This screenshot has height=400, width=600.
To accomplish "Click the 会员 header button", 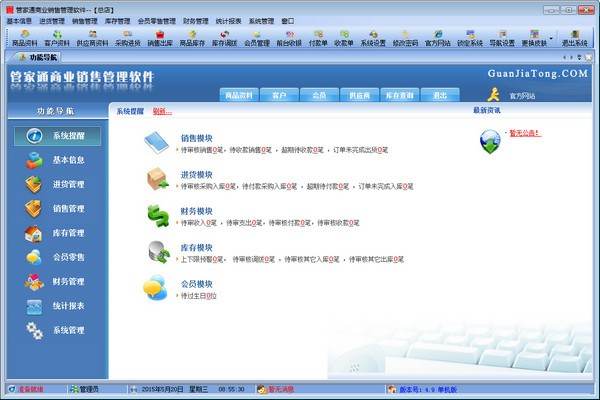I will [x=319, y=95].
